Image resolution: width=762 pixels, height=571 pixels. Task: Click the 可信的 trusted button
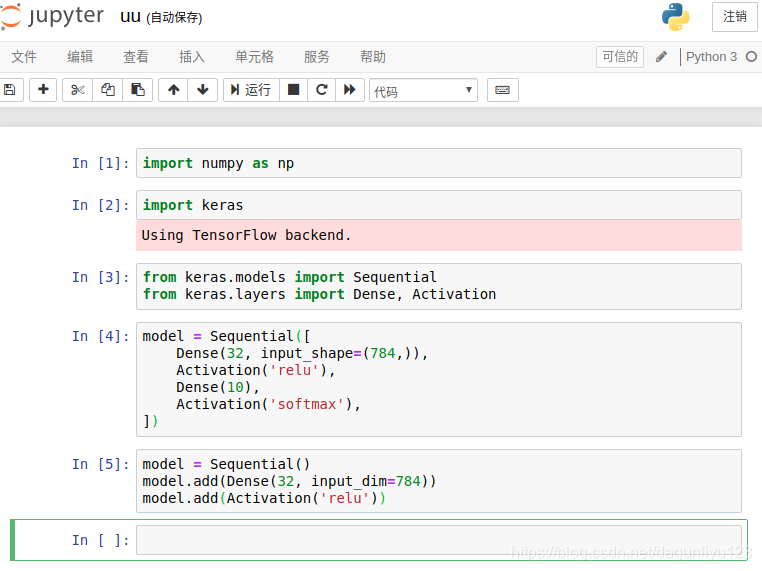point(620,57)
